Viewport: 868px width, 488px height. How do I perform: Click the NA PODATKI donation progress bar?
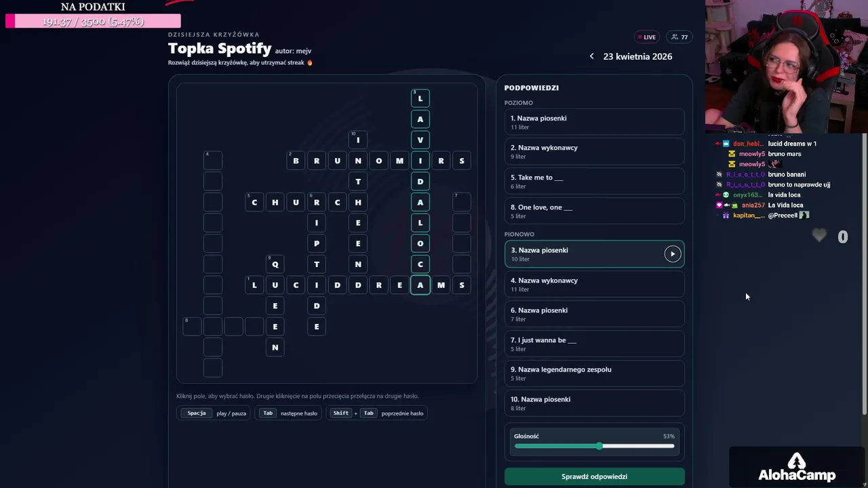93,22
